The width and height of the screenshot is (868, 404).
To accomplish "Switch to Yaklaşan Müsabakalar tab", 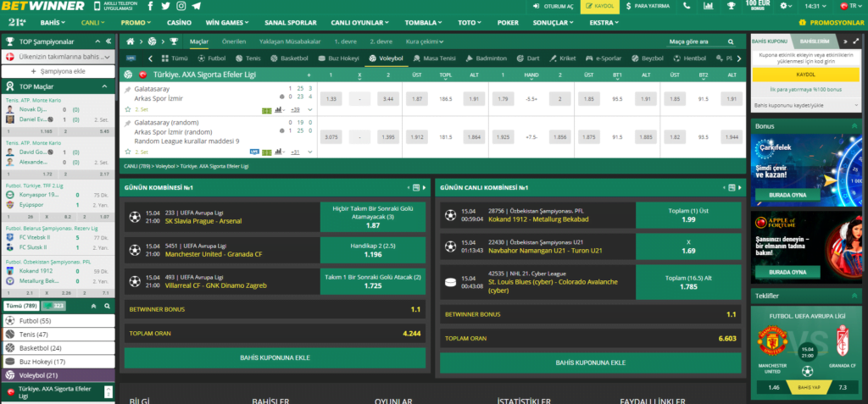I will pyautogui.click(x=290, y=42).
